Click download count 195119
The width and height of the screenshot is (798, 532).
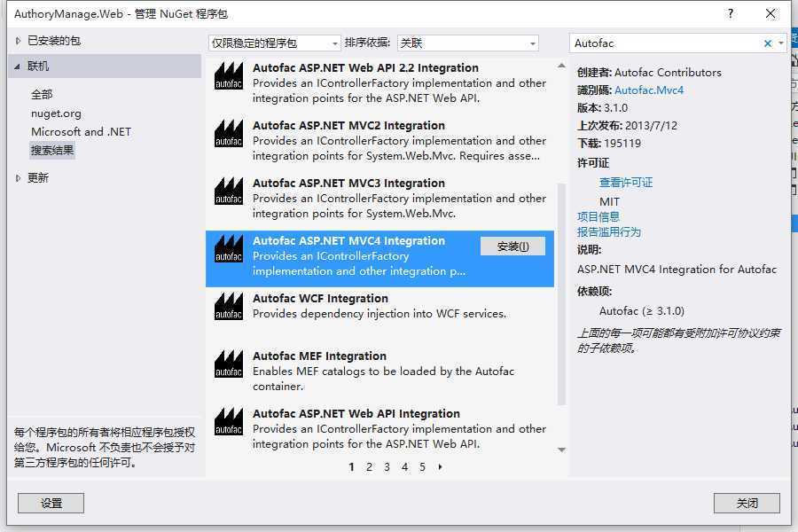(622, 143)
